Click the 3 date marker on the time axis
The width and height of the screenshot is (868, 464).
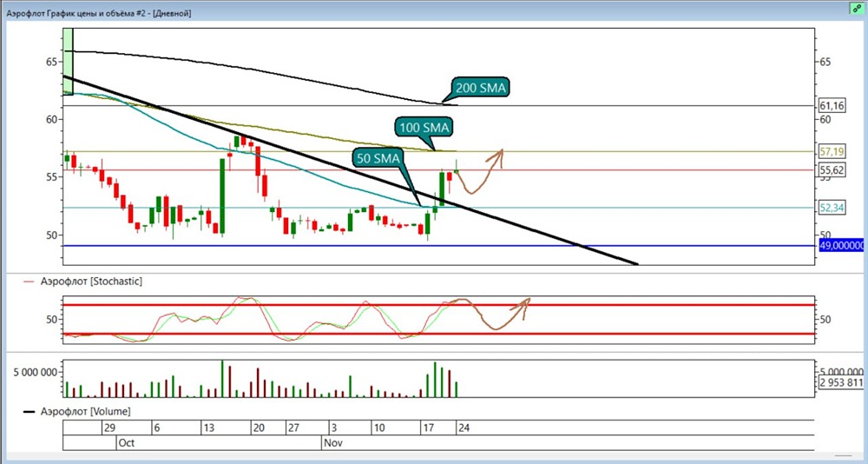click(x=333, y=428)
